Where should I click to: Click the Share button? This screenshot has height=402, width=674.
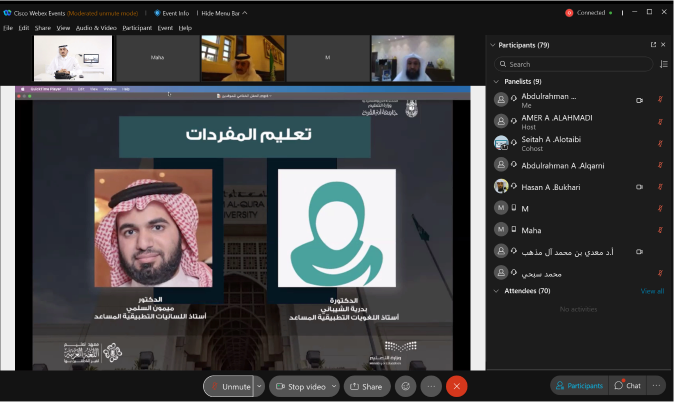pyautogui.click(x=367, y=387)
